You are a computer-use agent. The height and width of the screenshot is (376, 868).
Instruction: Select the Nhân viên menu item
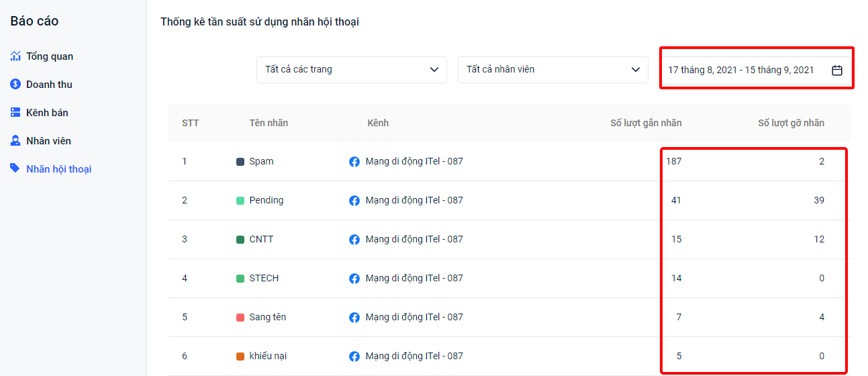click(x=48, y=141)
